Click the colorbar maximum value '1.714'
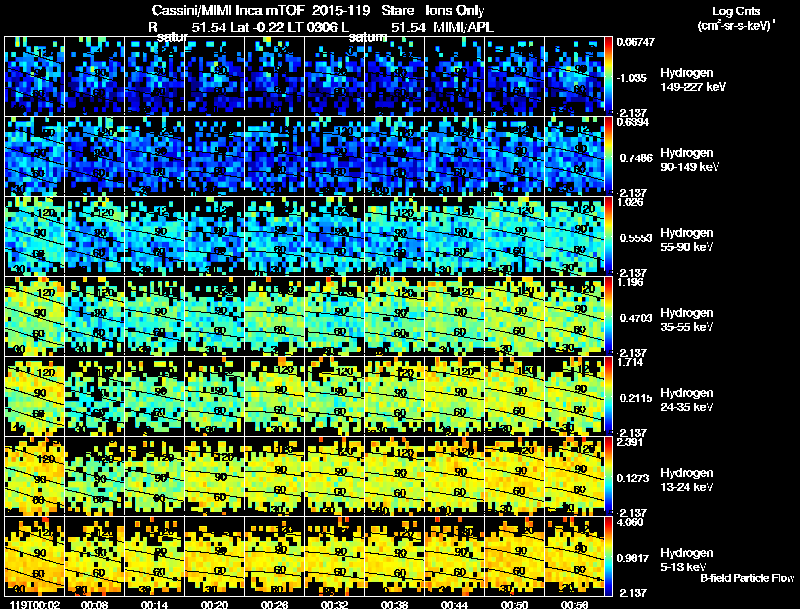Screen dimensions: 800x609 tap(631, 363)
